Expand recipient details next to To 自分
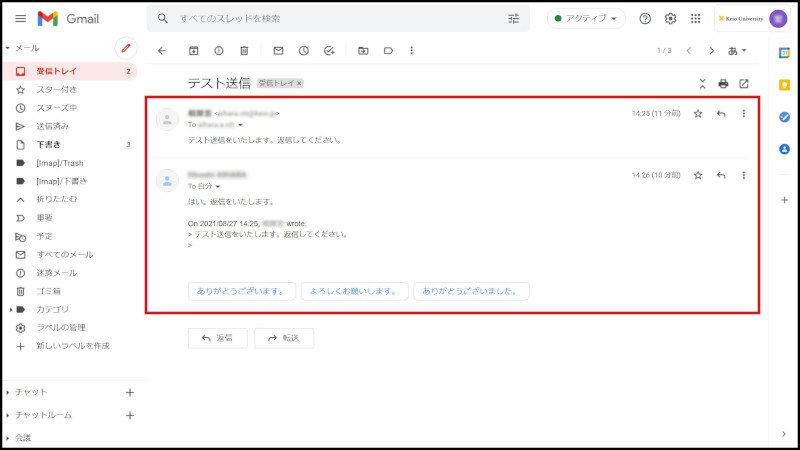 click(x=218, y=187)
